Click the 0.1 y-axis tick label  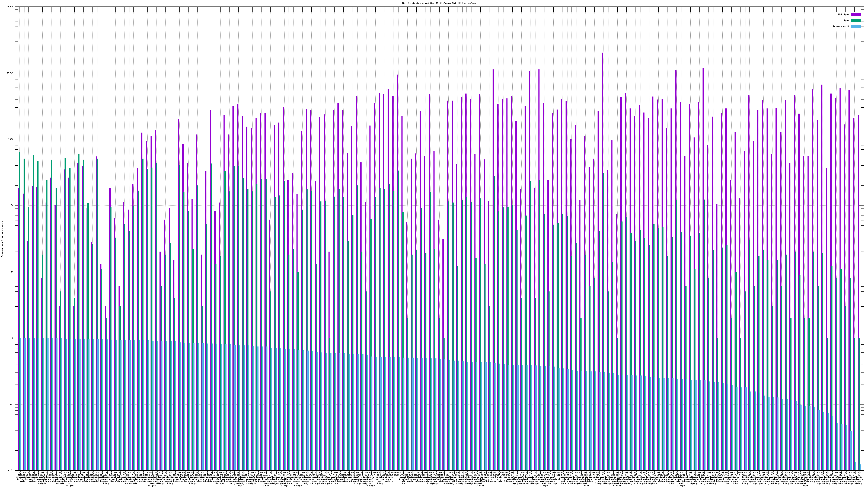[x=12, y=404]
